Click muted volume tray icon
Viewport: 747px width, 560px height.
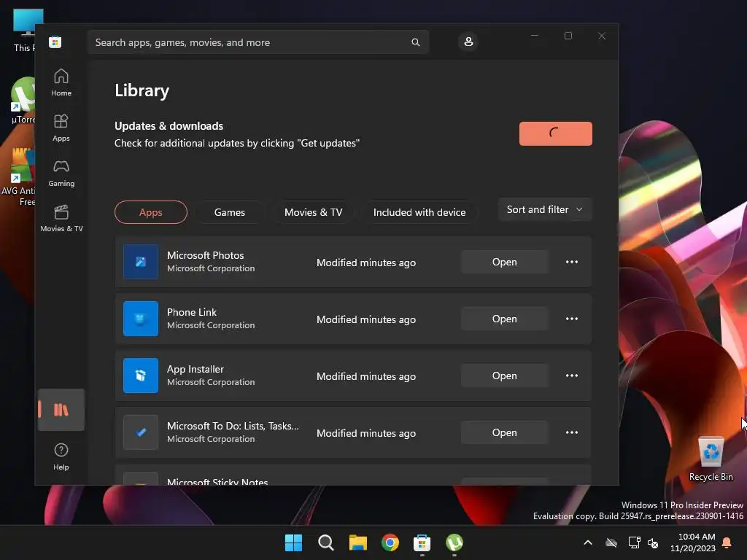click(x=653, y=542)
